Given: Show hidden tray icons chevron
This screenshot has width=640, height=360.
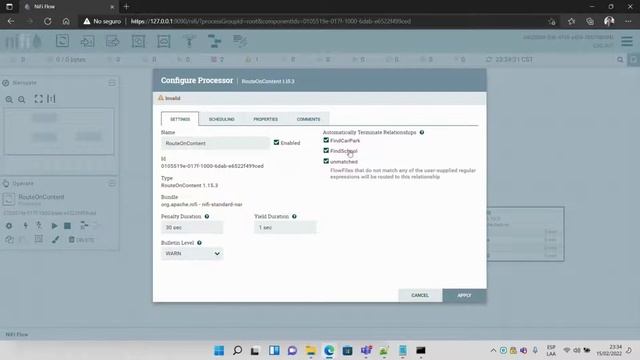Looking at the screenshot, I should [493, 350].
